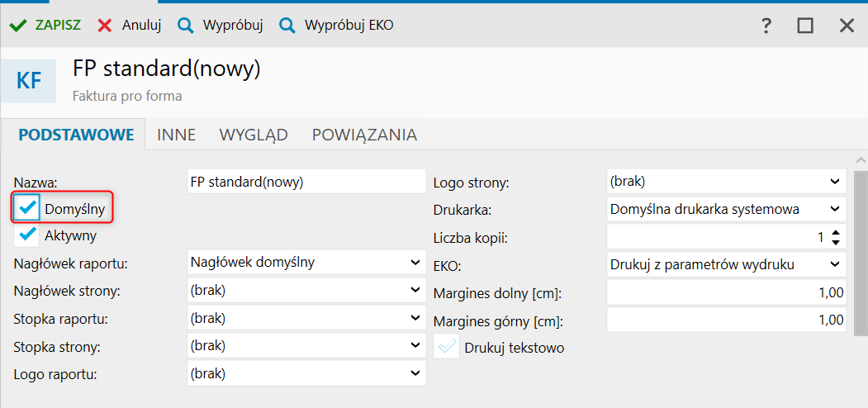This screenshot has width=868, height=408.
Task: Expand the EKO print options dropdown
Action: (835, 264)
